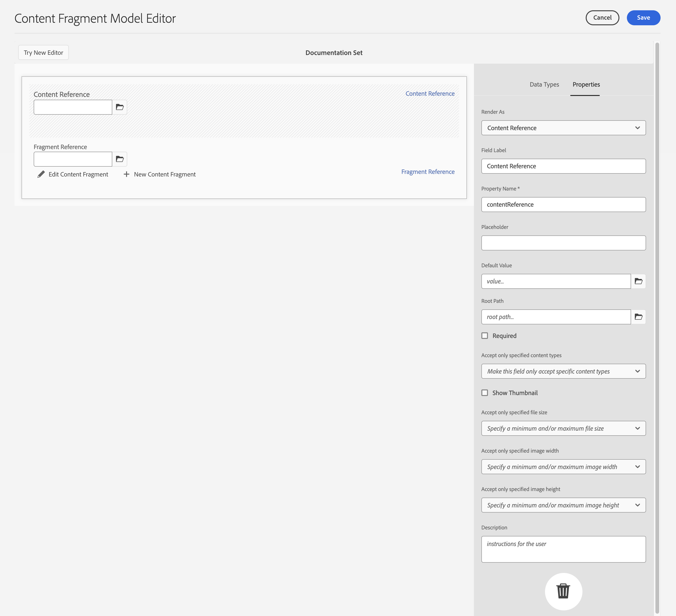Switch to the Data Types tab

(544, 84)
